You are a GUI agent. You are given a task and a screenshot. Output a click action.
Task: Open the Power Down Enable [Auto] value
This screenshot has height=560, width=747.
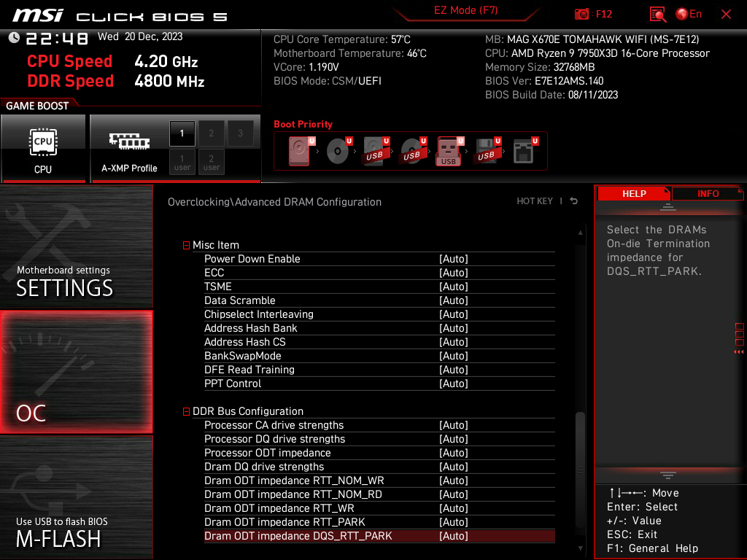coord(454,259)
